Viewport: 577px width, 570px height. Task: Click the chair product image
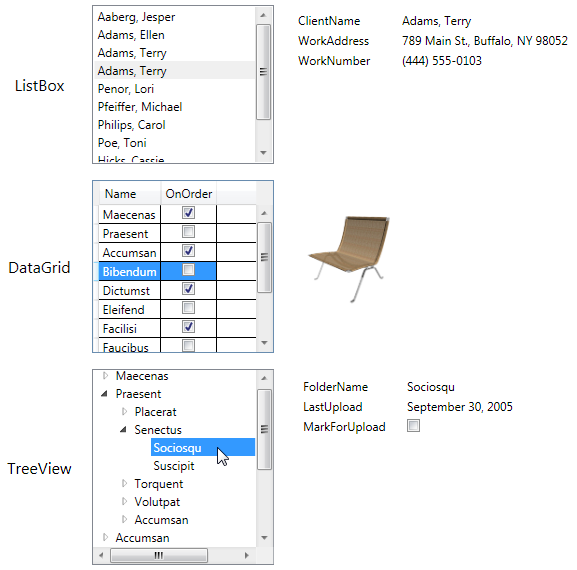(349, 259)
